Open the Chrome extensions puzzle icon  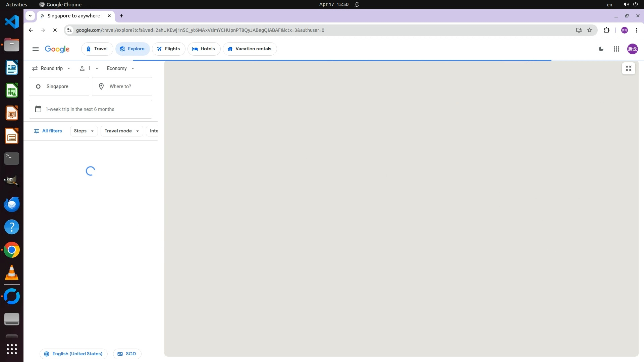[x=606, y=30]
